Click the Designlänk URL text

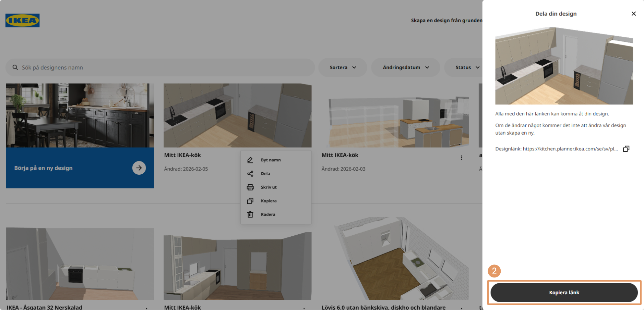click(570, 149)
